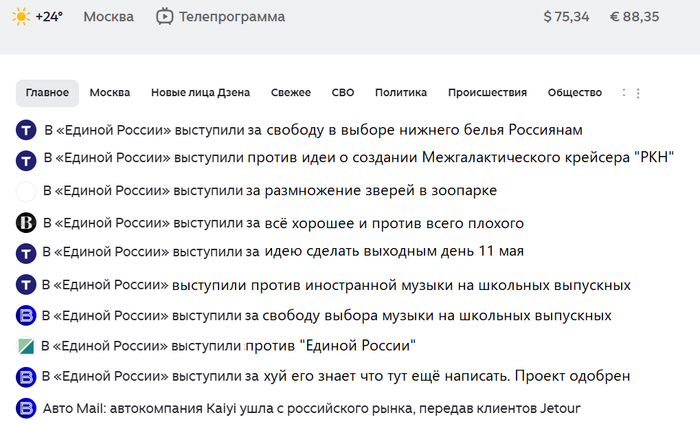Click the TV icon beside Телепрограмма
The image size is (700, 424).
pos(164,17)
